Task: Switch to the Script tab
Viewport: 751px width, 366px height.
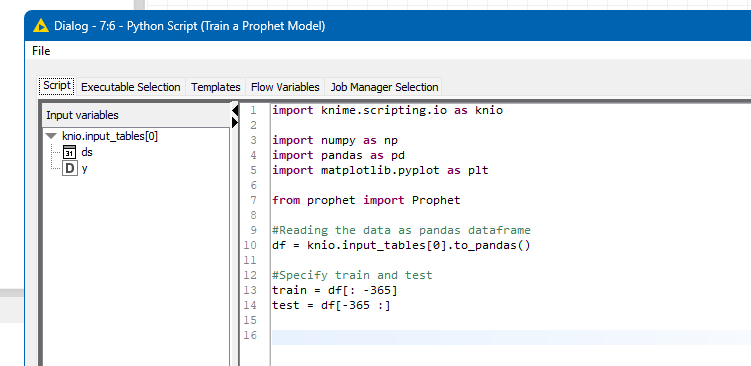Action: (57, 86)
